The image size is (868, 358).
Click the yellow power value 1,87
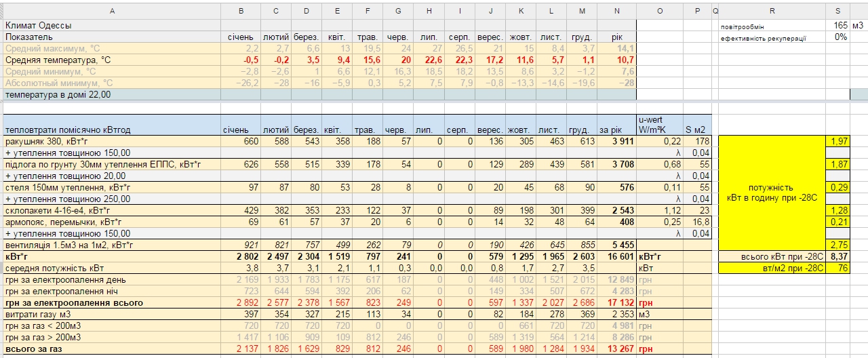(837, 164)
